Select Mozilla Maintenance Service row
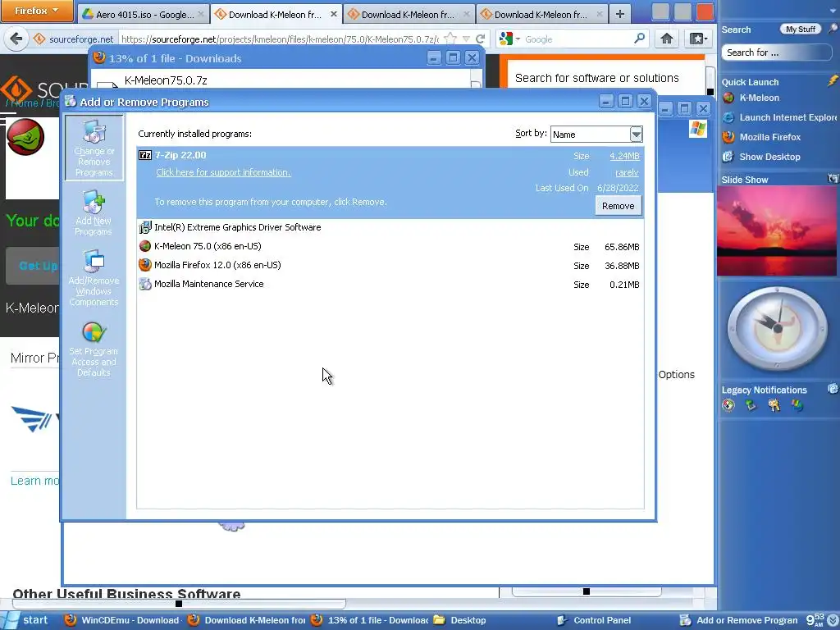 point(390,285)
